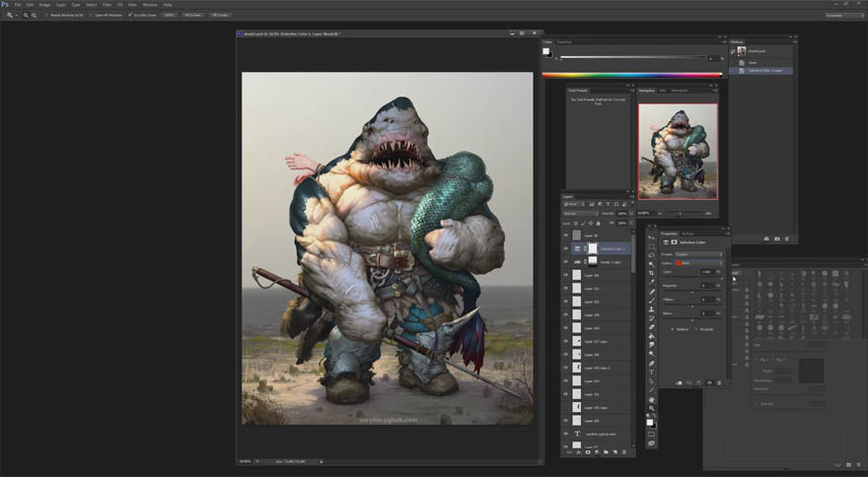
Task: Select the Zoom tool in the toolbox
Action: pyautogui.click(x=652, y=408)
